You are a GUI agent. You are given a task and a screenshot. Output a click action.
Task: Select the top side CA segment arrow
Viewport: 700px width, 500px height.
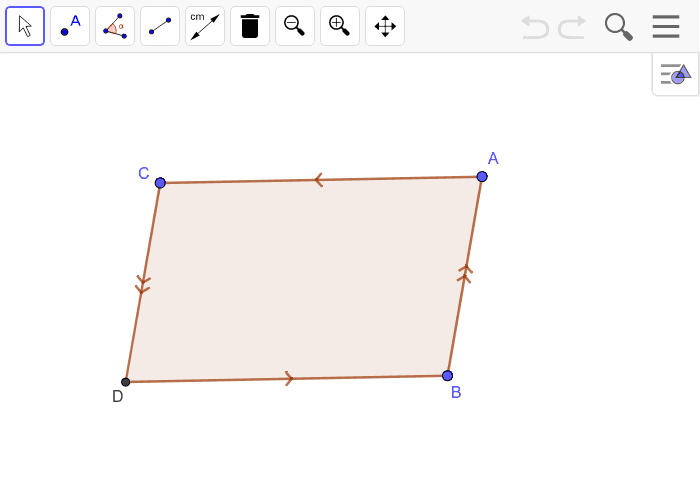point(318,180)
